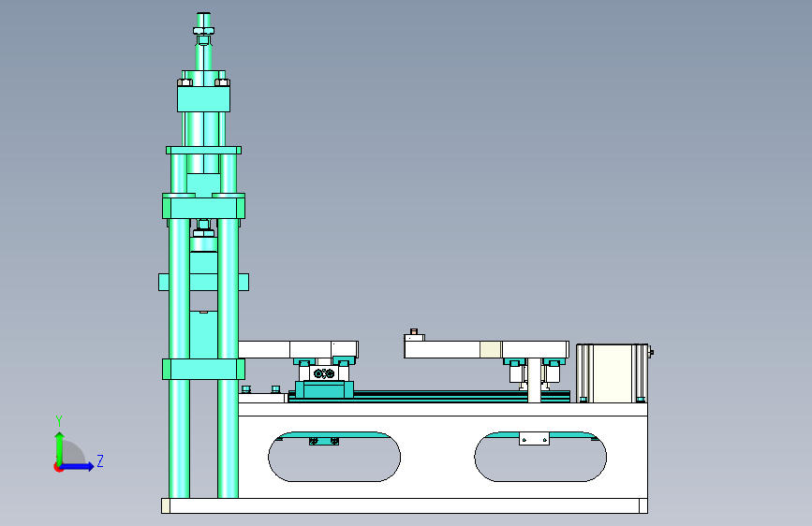Select the small white bracket in right oval cutout
The width and height of the screenshot is (812, 526).
pos(534,439)
